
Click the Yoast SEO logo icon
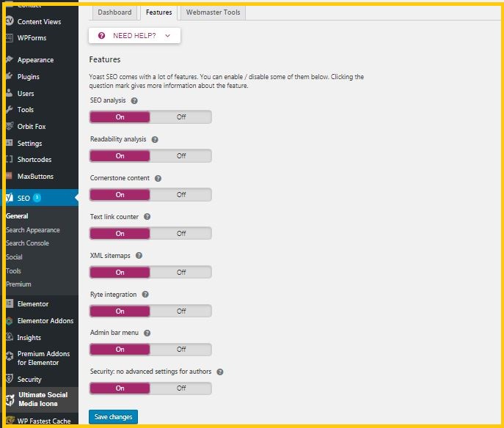(10, 198)
